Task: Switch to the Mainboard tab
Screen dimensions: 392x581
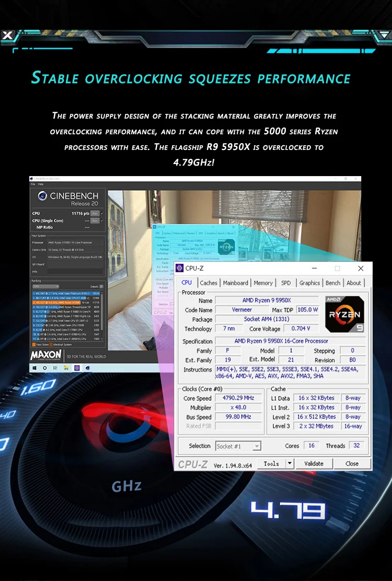Action: point(235,283)
